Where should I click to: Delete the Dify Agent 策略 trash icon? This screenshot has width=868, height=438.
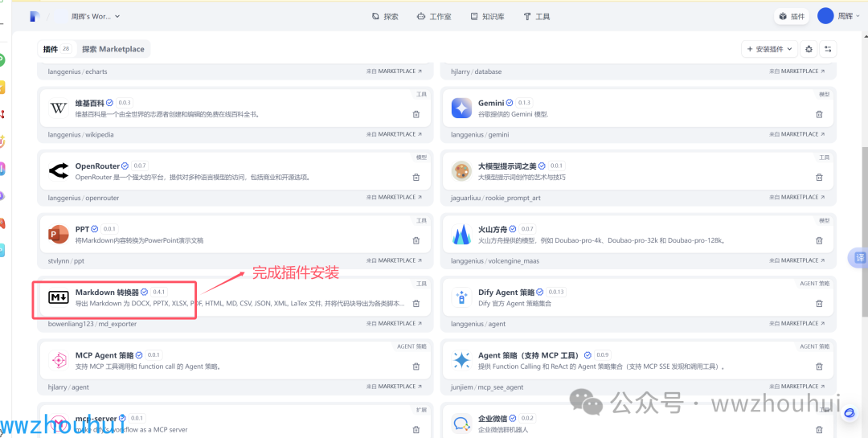819,304
